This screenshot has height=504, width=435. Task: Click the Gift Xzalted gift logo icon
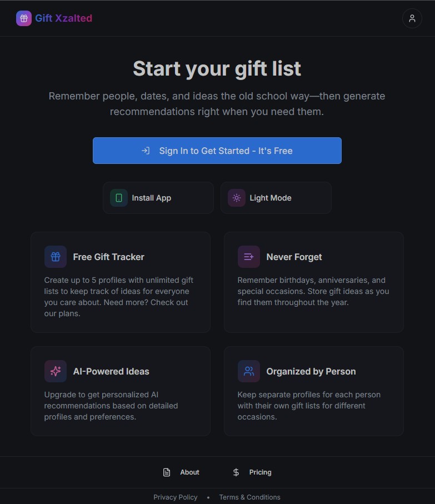(x=24, y=18)
